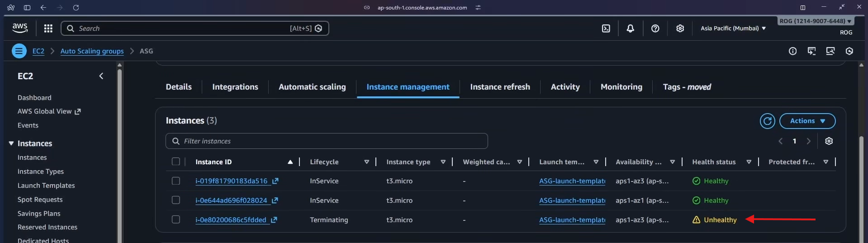Click the help question mark icon
868x243 pixels.
tap(655, 29)
